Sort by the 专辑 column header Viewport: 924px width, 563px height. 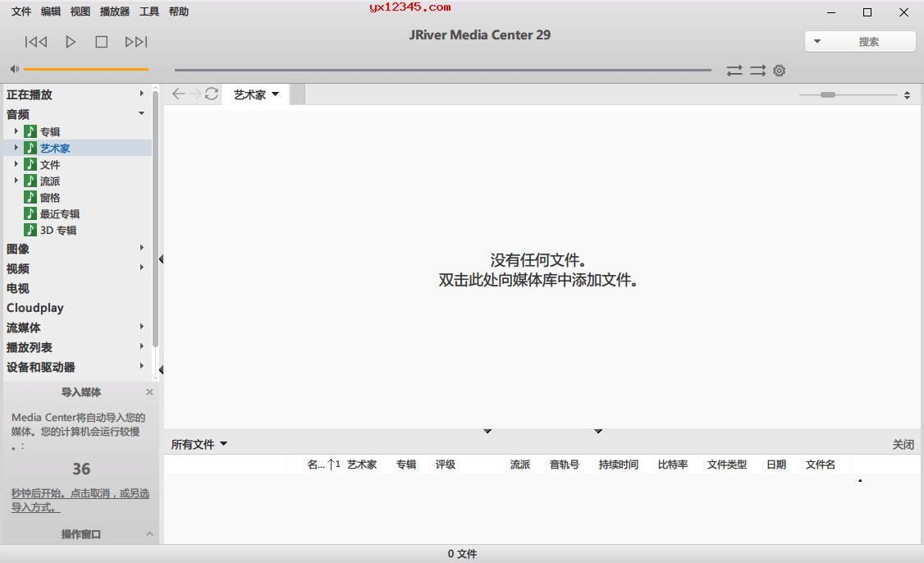click(406, 465)
